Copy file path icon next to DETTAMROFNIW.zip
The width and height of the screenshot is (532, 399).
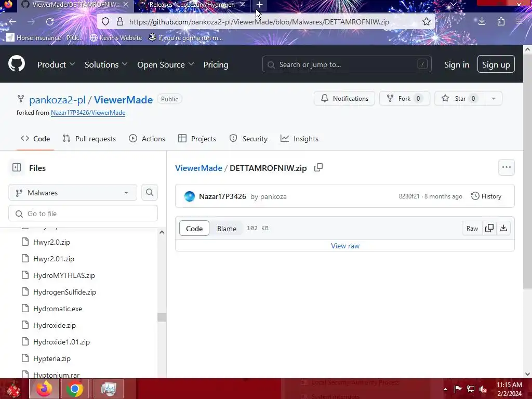(x=318, y=168)
